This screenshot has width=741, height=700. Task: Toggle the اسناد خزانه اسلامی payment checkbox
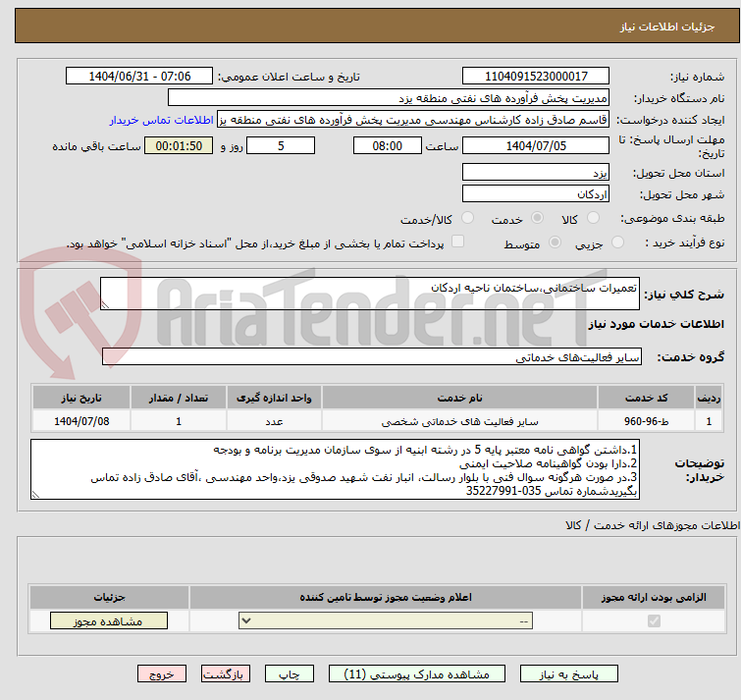457,242
